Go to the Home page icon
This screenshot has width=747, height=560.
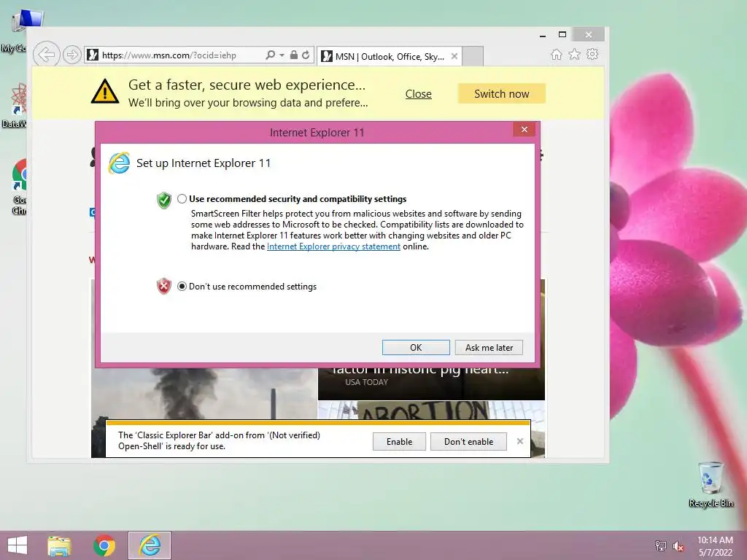coord(557,54)
